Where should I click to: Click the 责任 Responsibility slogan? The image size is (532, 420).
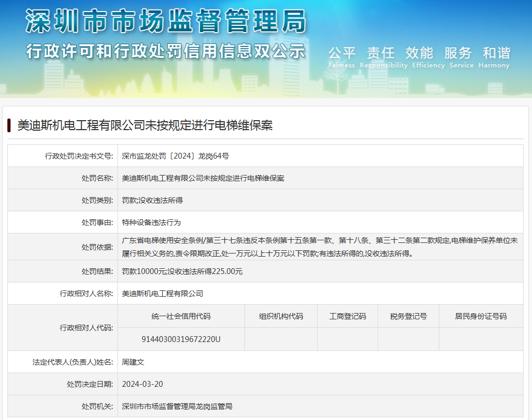click(383, 57)
